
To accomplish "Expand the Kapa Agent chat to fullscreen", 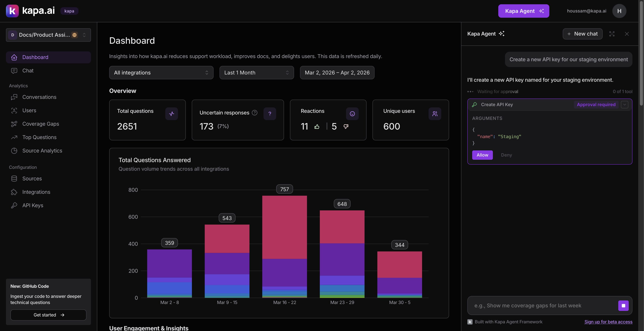I will pyautogui.click(x=612, y=34).
